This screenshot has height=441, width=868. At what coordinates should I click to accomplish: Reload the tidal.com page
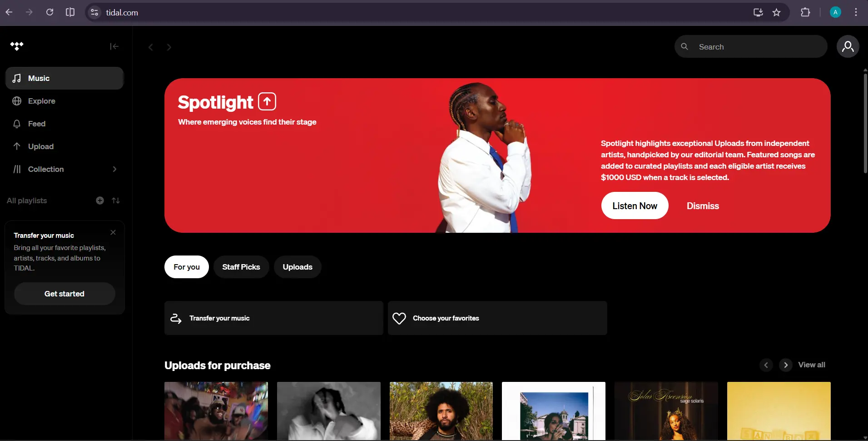click(x=50, y=12)
